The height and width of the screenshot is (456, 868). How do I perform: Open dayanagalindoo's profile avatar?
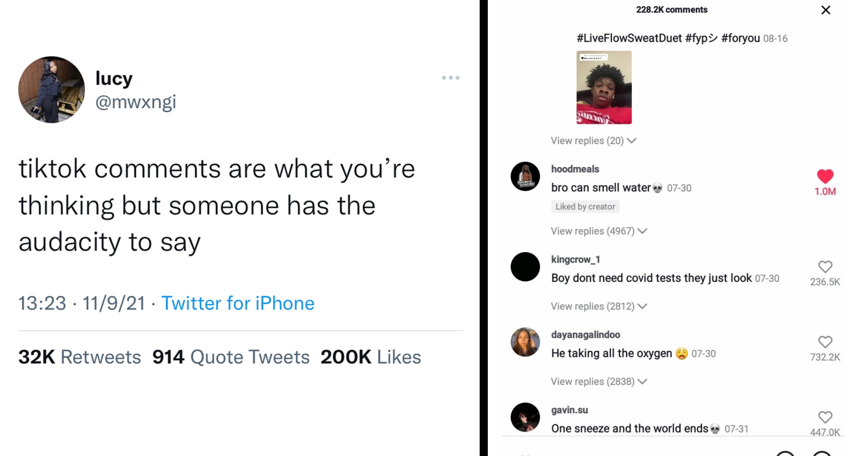tap(525, 342)
